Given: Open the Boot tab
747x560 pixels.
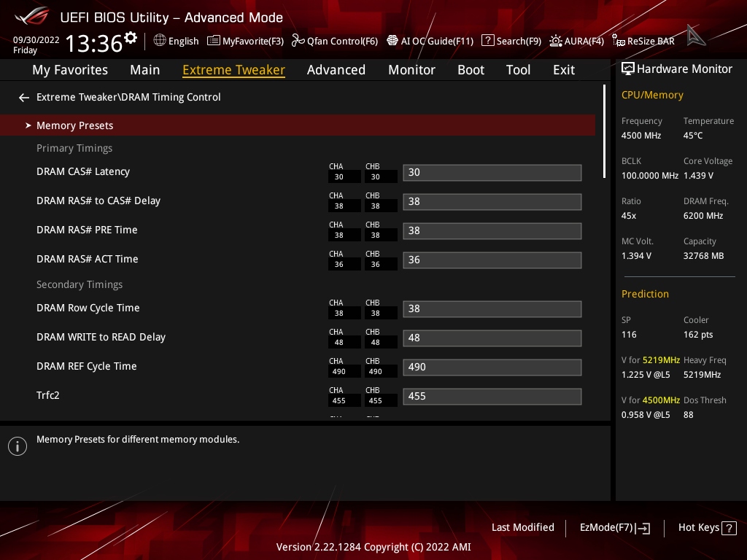Looking at the screenshot, I should pos(471,70).
